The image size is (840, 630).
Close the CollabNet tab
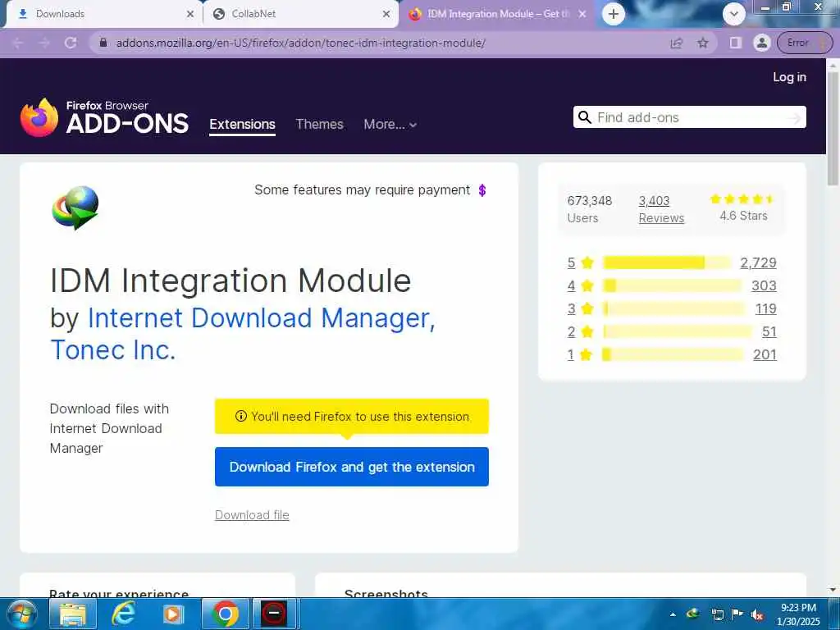point(386,14)
